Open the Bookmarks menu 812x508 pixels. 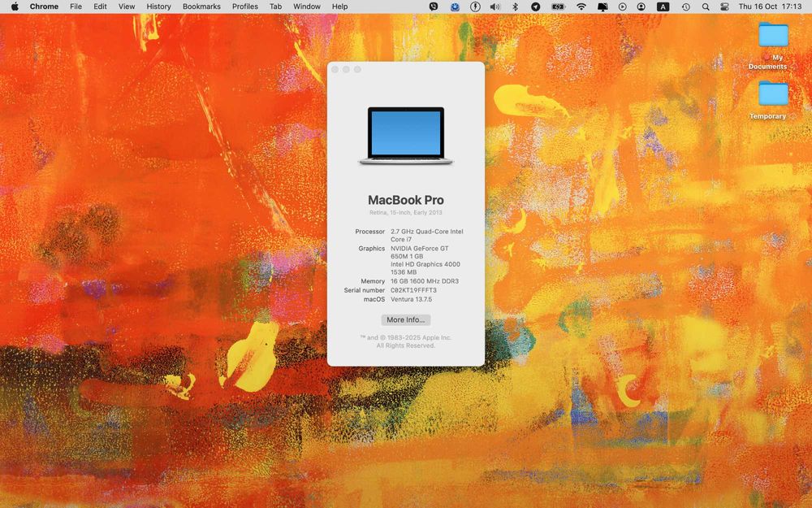(201, 7)
